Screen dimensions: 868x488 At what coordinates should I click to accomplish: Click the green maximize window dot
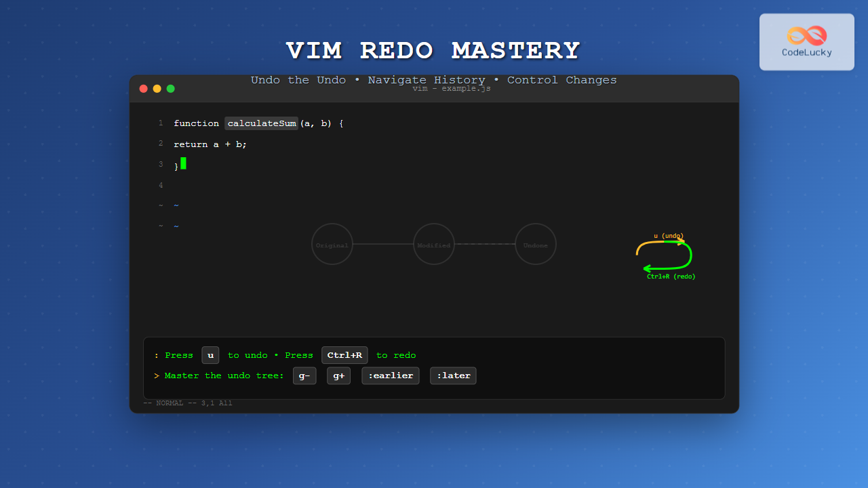[171, 89]
